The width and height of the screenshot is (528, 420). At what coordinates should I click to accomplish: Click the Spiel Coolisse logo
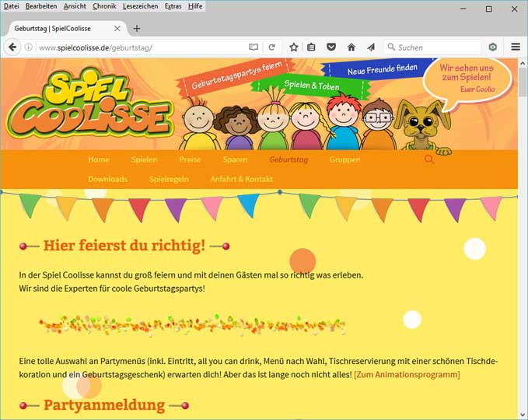tap(90, 104)
